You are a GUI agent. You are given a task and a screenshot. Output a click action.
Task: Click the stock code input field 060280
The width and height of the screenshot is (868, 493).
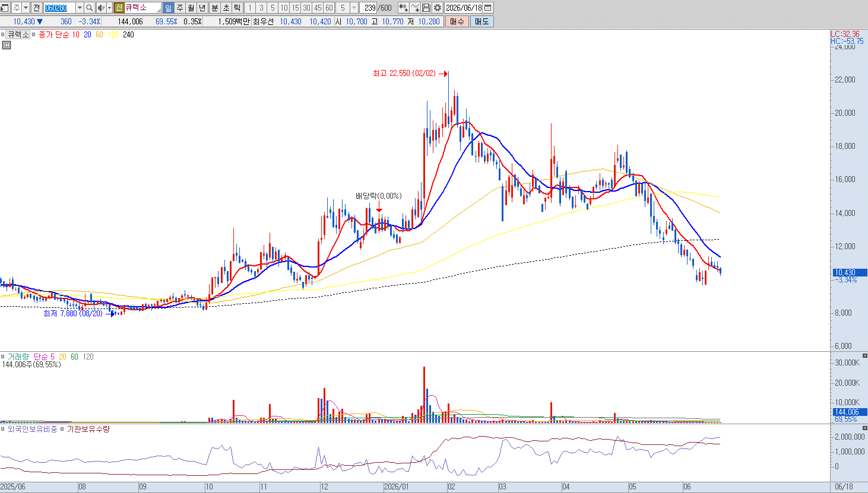tap(59, 8)
